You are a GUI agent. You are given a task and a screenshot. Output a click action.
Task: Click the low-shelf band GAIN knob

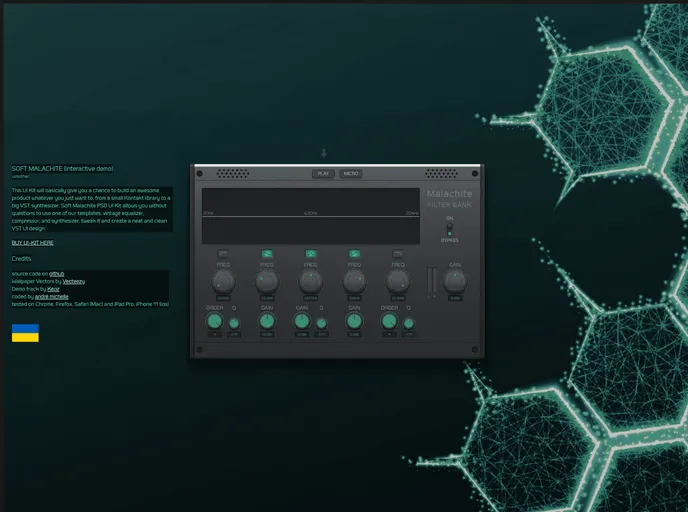(x=267, y=321)
